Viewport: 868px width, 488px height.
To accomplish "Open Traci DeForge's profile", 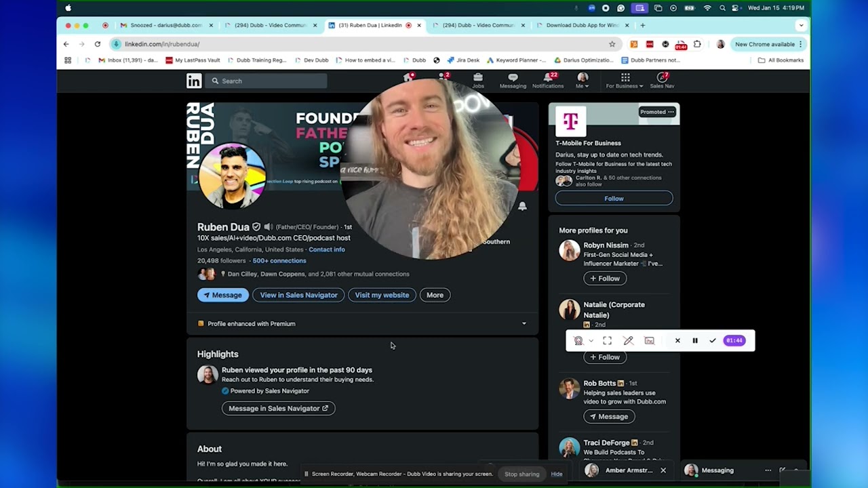I will click(x=607, y=443).
